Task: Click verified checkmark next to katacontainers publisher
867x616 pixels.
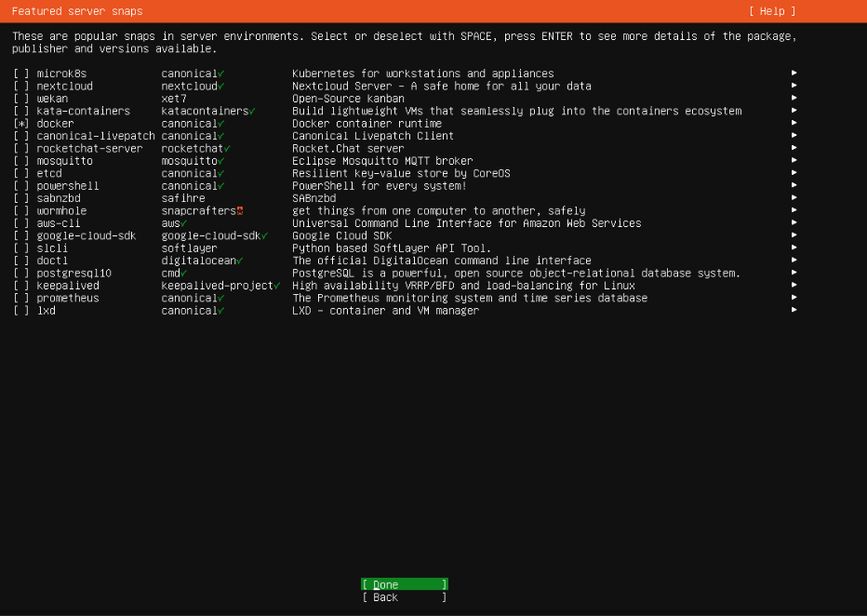Action: coord(252,111)
